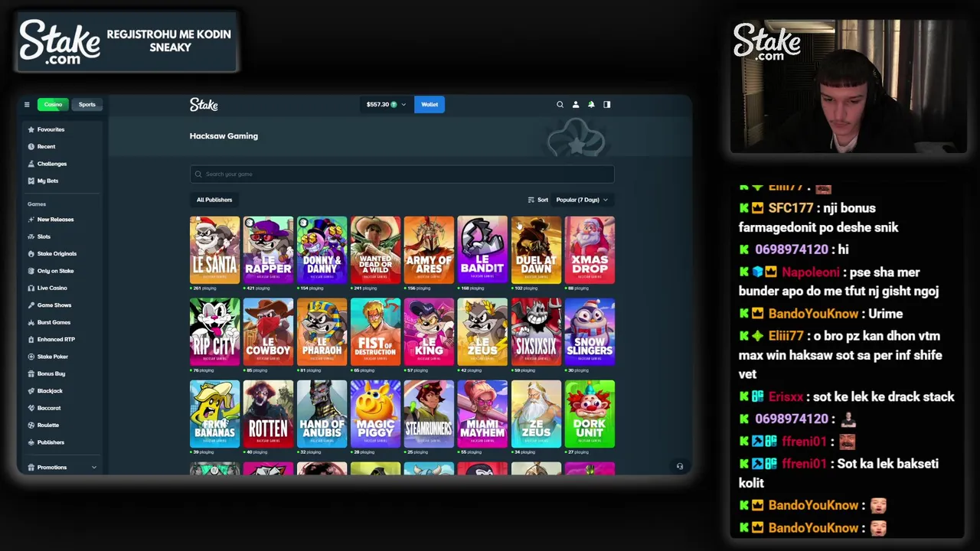Screen dimensions: 980x551
Task: Open the Miami Mayhem game thumbnail
Action: [482, 413]
